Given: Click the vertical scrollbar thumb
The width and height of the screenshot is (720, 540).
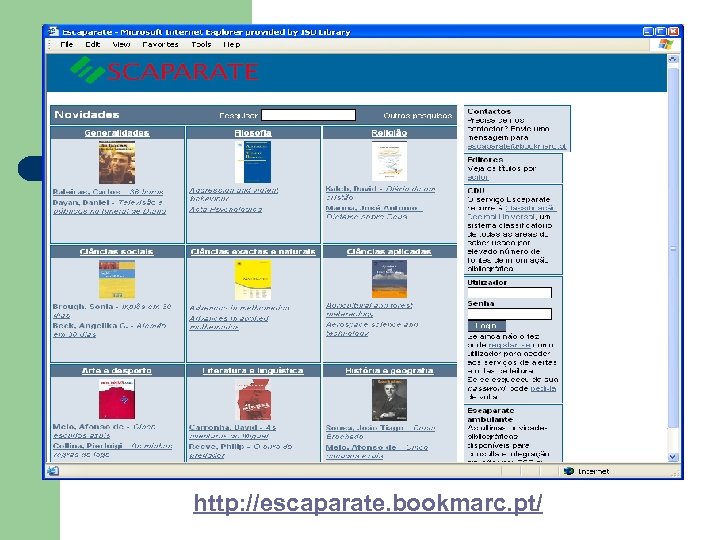Looking at the screenshot, I should coord(673,248).
